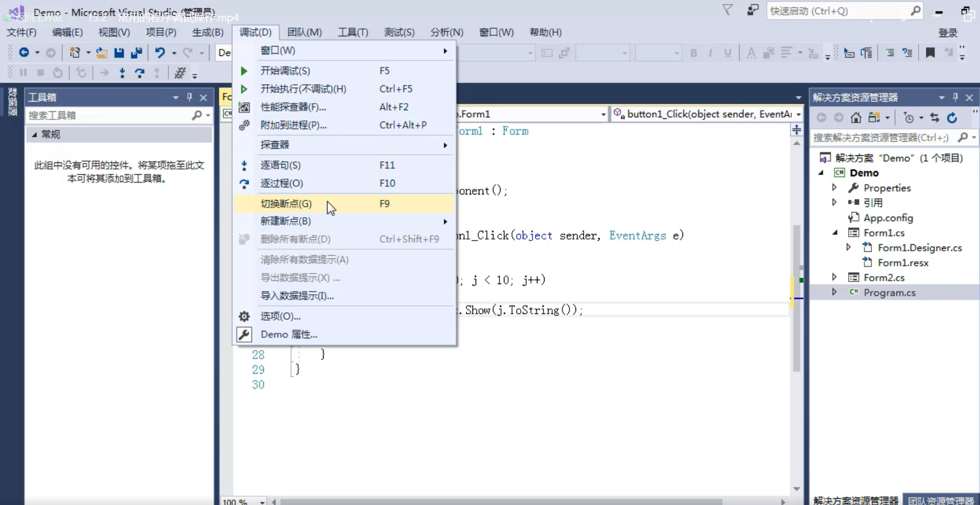Screen dimensions: 980x505
Task: Open the 工具(T) menu
Action: [353, 33]
